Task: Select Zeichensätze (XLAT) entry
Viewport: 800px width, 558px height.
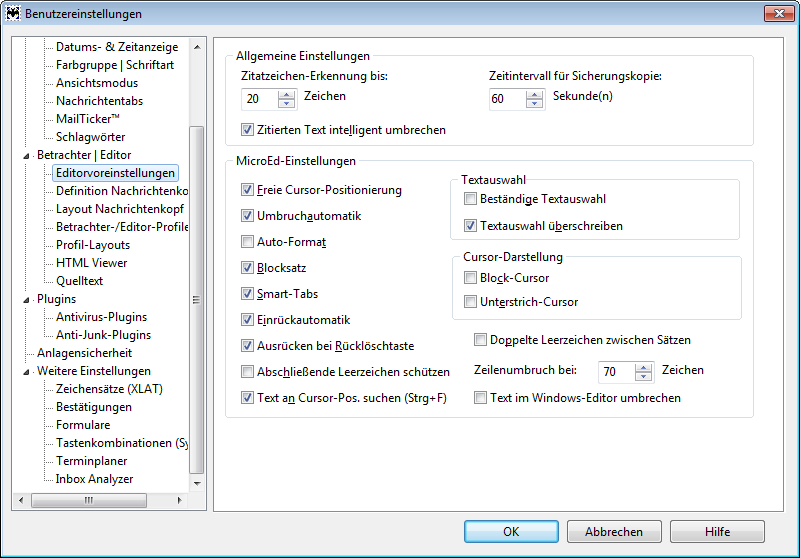Action: click(109, 389)
